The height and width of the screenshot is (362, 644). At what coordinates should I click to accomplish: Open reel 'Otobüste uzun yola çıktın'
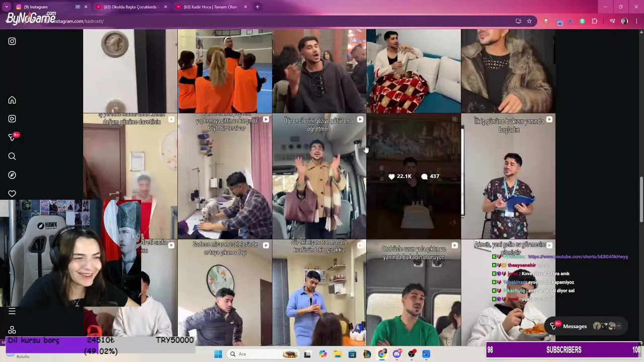[x=414, y=293]
